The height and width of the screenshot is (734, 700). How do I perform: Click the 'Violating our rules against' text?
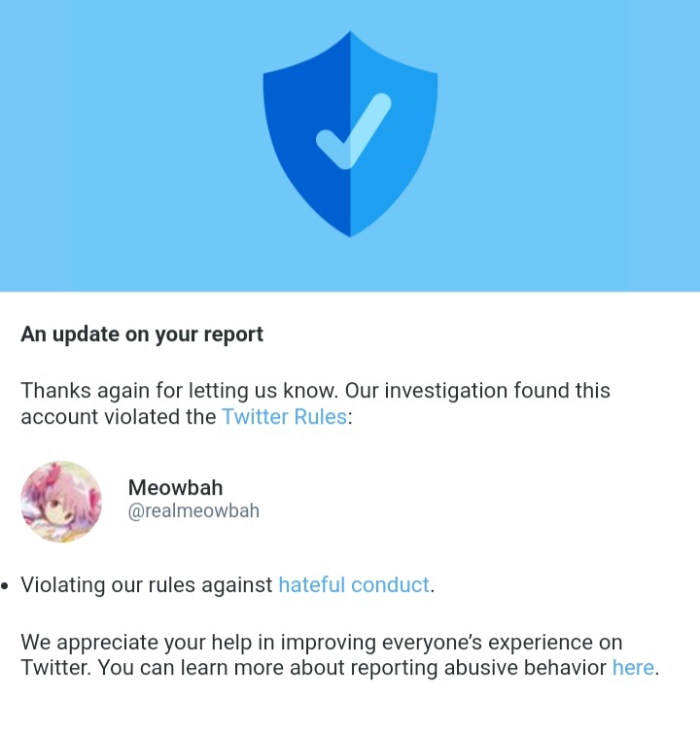pyautogui.click(x=147, y=584)
